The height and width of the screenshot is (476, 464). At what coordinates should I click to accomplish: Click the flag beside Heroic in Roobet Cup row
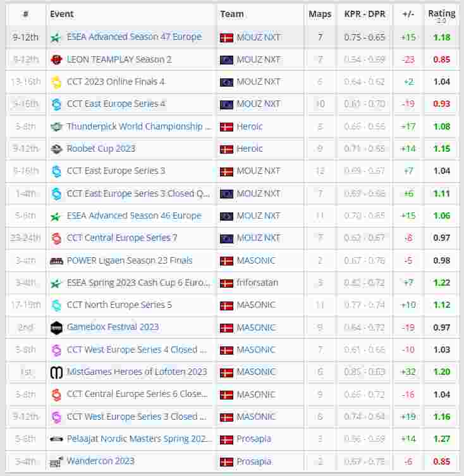coord(226,149)
